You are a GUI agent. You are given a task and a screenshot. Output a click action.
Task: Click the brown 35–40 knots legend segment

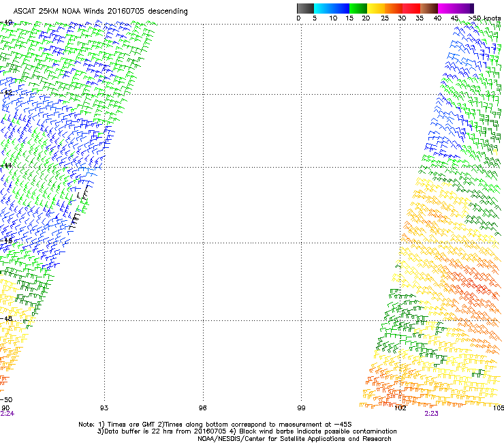(x=429, y=8)
